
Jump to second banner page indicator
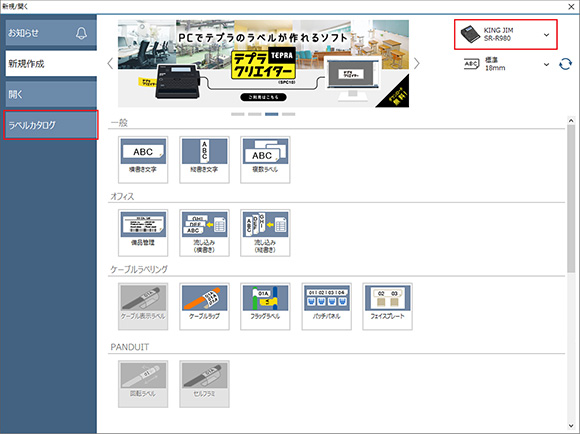[x=255, y=114]
